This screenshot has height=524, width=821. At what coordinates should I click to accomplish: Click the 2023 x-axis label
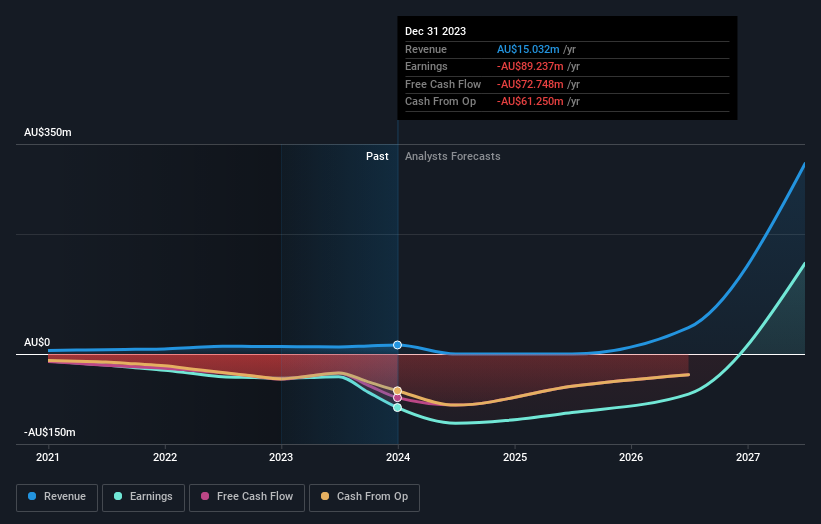(x=281, y=458)
